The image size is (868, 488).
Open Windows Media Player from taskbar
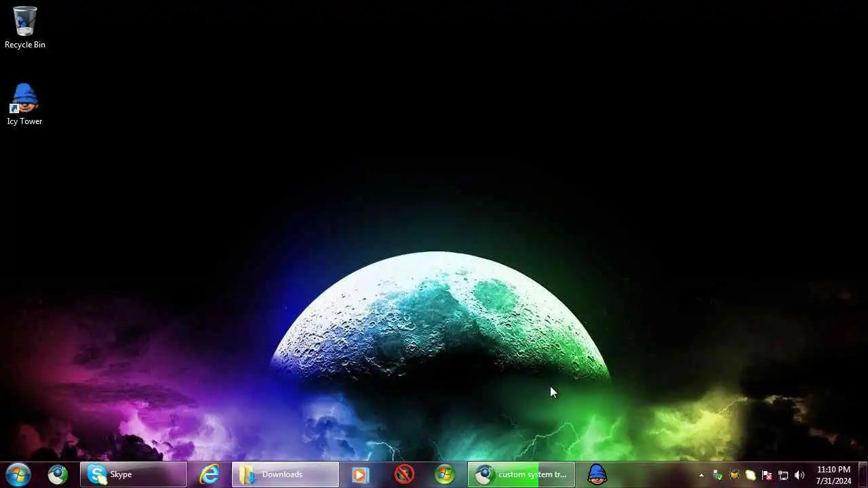click(360, 474)
